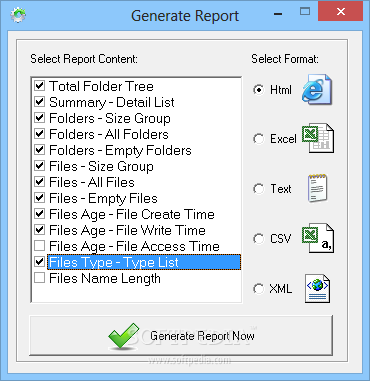The image size is (370, 381).
Task: Enable Files Age - File Access Time checkbox
Action: coord(39,246)
